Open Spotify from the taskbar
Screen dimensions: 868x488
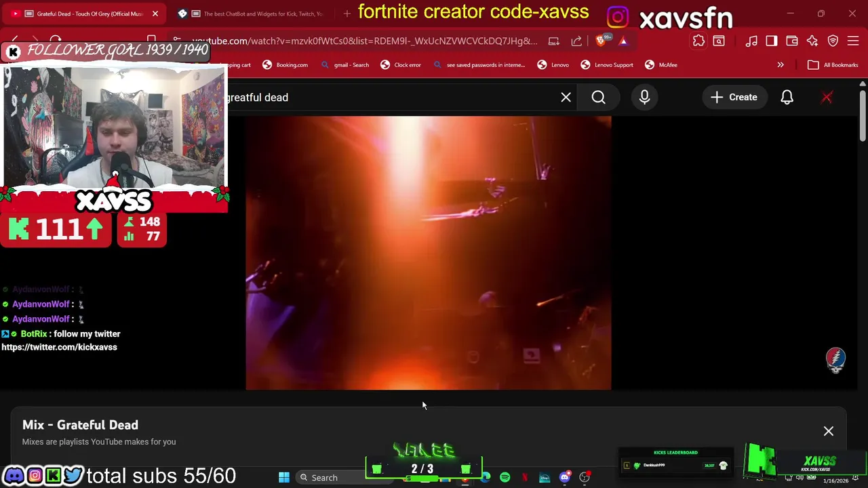(x=505, y=478)
